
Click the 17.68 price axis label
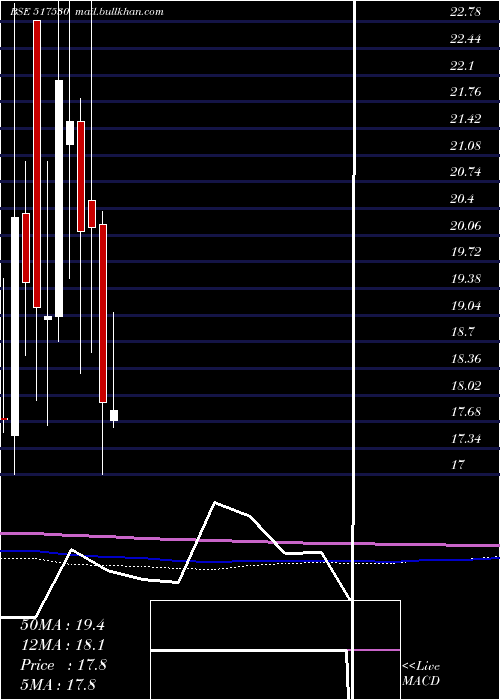coord(466,412)
